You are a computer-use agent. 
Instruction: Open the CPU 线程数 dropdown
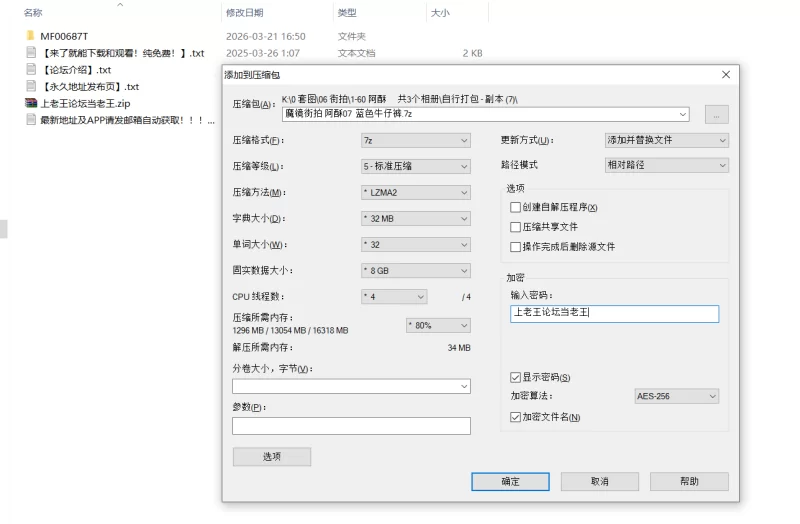tap(394, 296)
